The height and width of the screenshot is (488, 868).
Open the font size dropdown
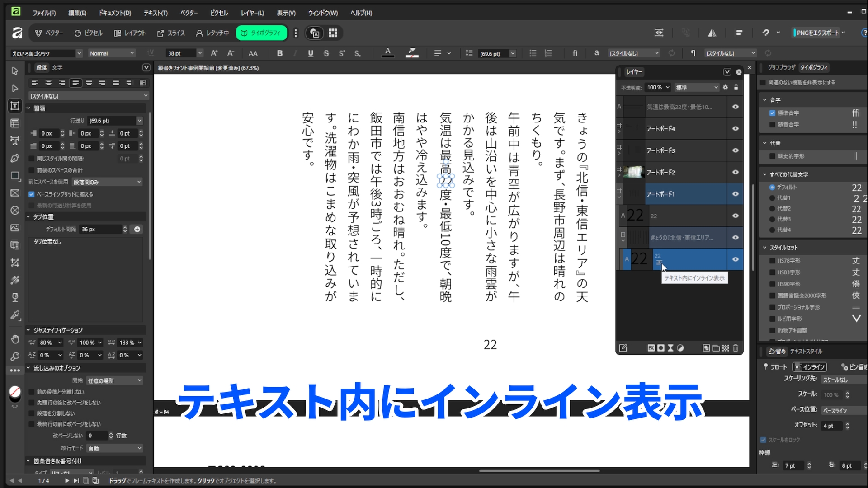[199, 53]
